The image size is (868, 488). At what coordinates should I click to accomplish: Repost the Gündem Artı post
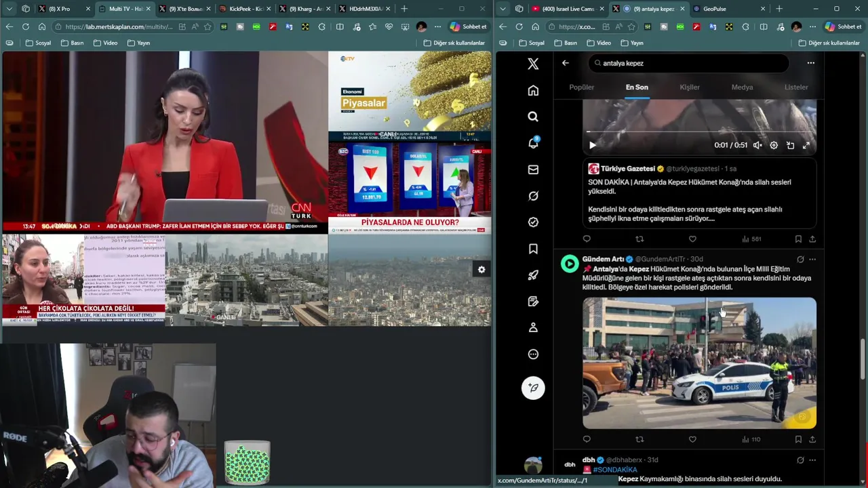click(x=639, y=439)
